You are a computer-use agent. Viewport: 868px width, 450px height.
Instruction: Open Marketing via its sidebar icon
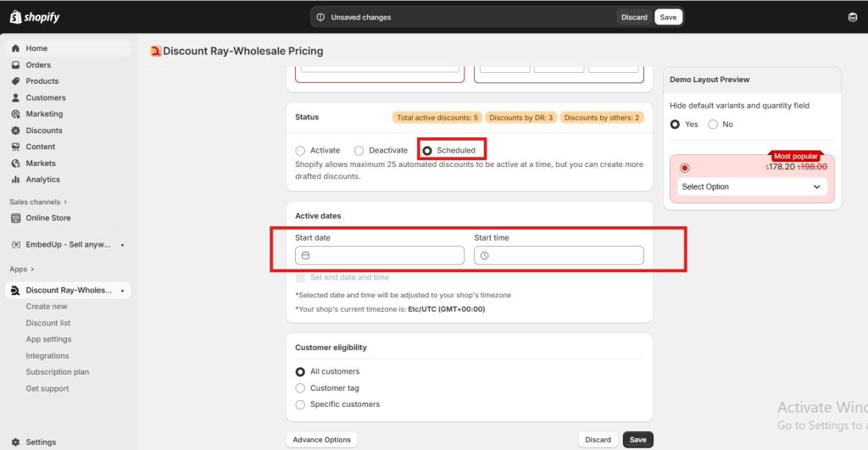pos(16,114)
